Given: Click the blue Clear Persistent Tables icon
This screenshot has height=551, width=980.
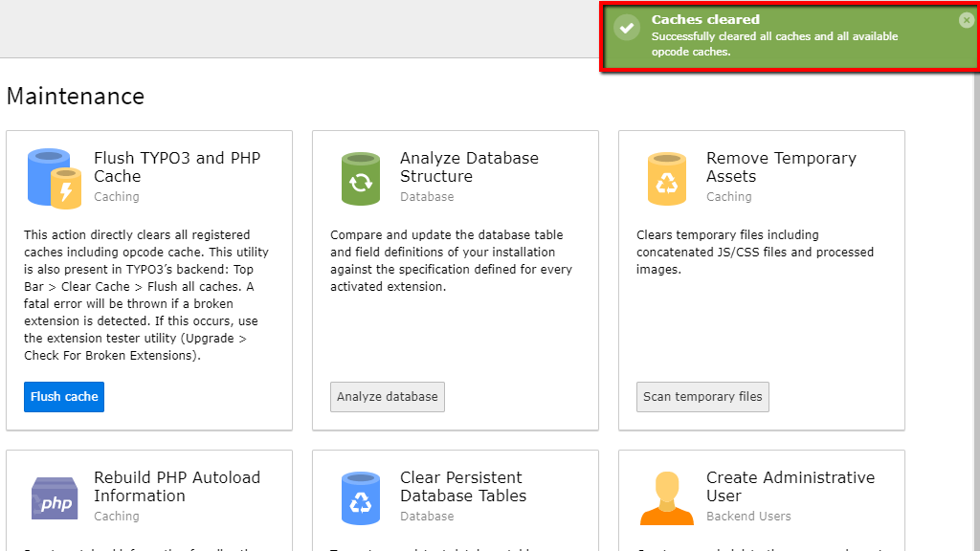Looking at the screenshot, I should pos(361,497).
